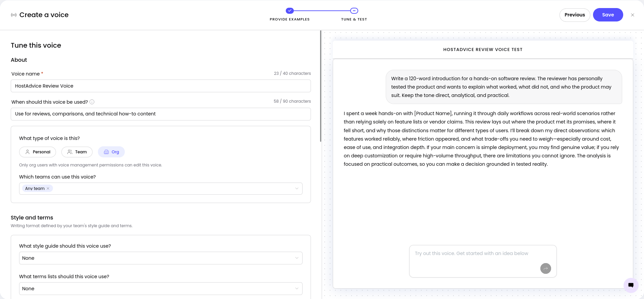
Task: Send the voice test prompt arrow button
Action: [x=546, y=268]
